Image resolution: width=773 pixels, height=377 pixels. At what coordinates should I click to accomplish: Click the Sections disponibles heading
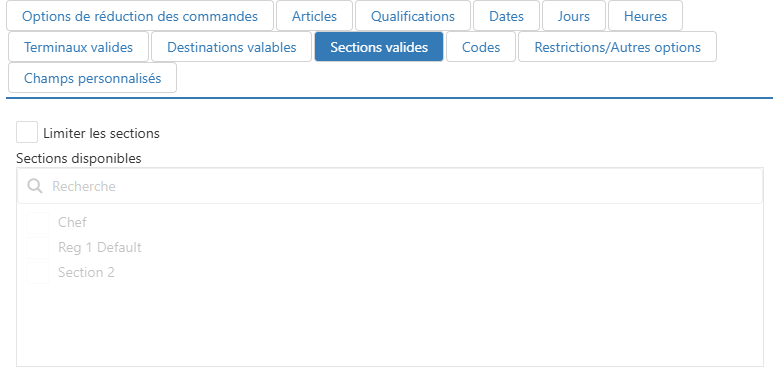(x=79, y=158)
